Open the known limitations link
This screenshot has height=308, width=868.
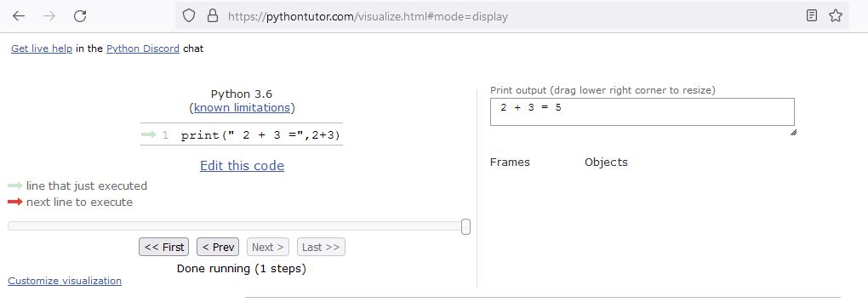point(242,107)
